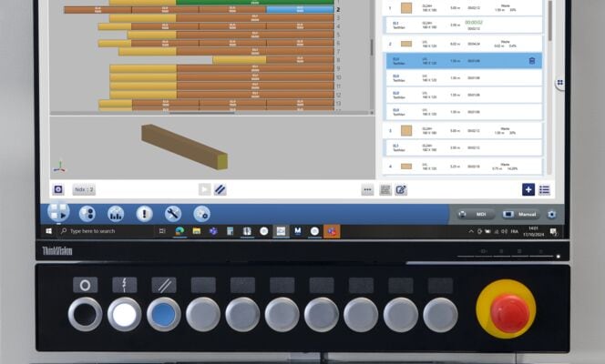This screenshot has height=364, width=605.
Task: Click the Ndx : 2 index field
Action: pos(84,189)
